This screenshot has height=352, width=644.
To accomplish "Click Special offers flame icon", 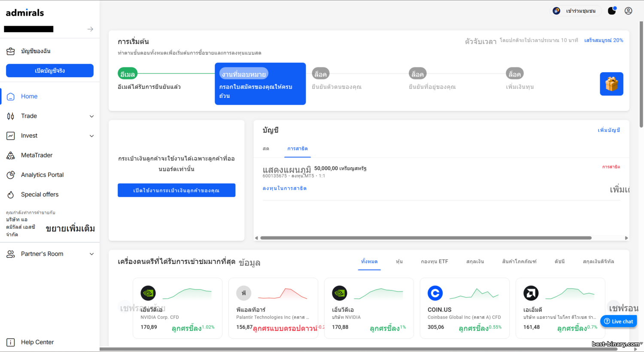I will click(x=11, y=195).
